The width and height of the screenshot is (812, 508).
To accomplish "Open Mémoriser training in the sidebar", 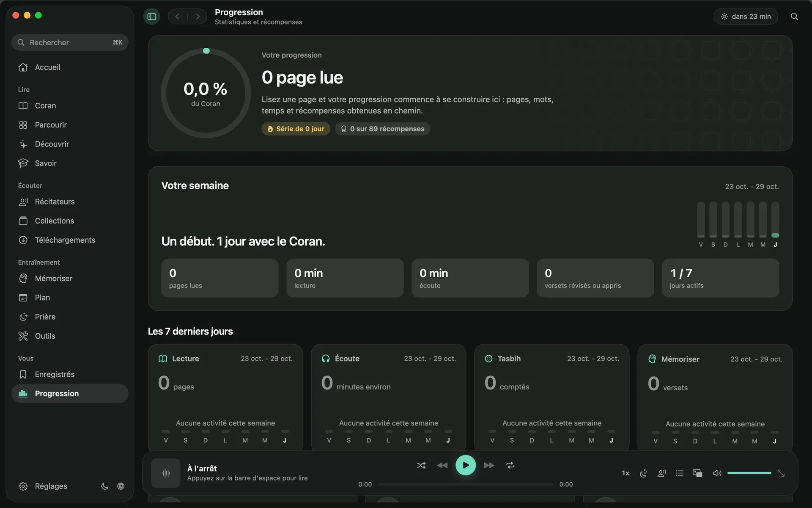I will click(70, 278).
